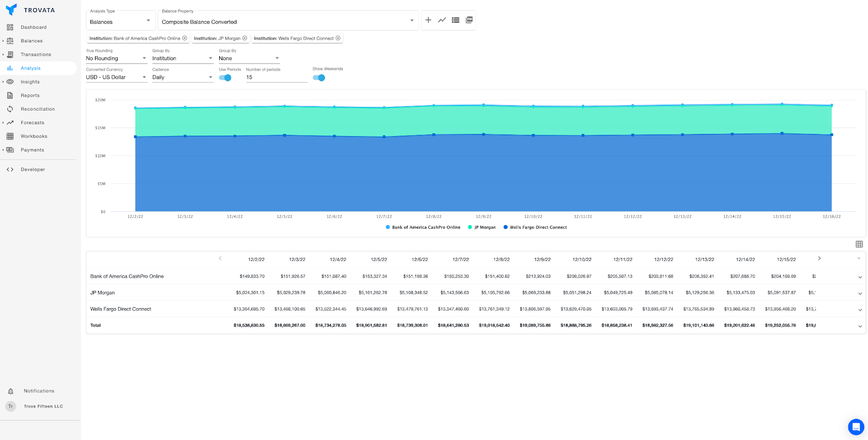Open the Cadence Daily dropdown
868x440 pixels.
(x=182, y=77)
